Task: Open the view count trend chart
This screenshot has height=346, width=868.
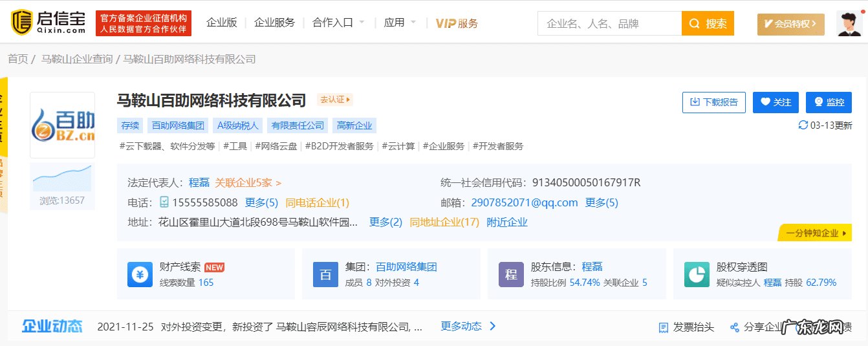Action: [62, 178]
